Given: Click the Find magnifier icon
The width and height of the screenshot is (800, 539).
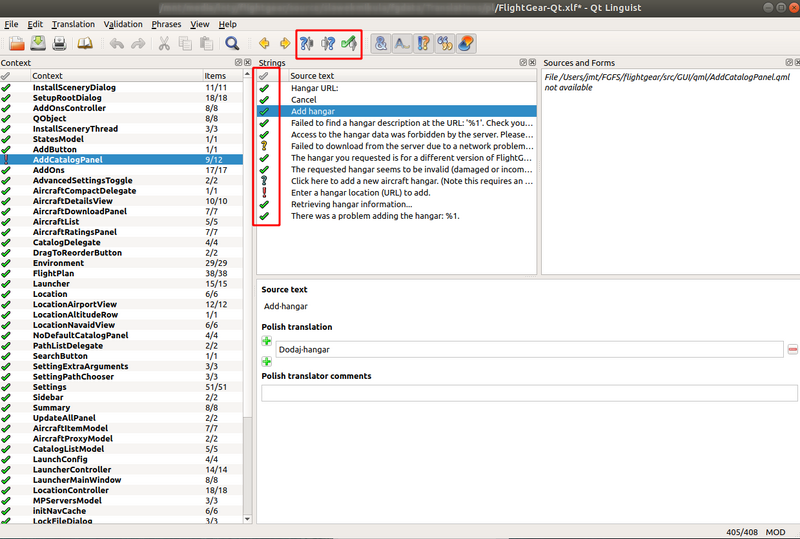Looking at the screenshot, I should tap(232, 44).
